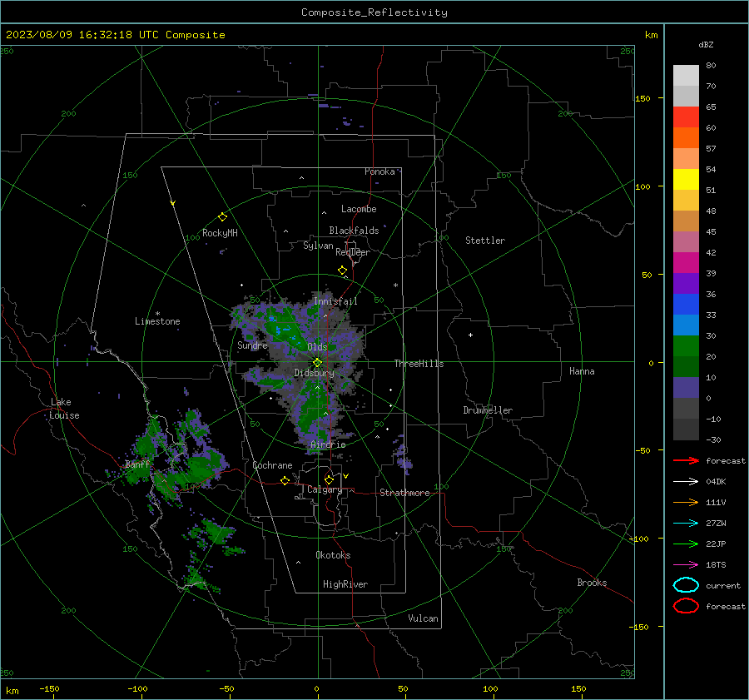This screenshot has width=749, height=700.
Task: Click the red forecast arrow in legend
Action: pos(686,460)
